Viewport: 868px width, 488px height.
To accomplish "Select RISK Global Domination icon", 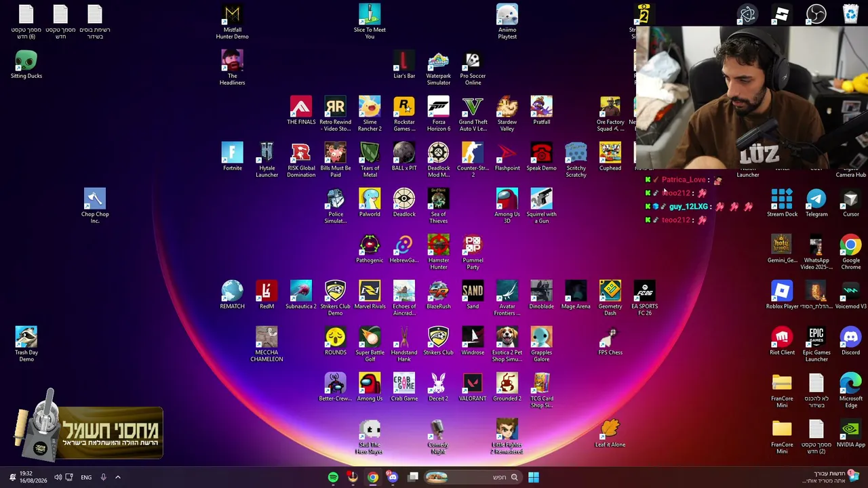I will [x=301, y=160].
